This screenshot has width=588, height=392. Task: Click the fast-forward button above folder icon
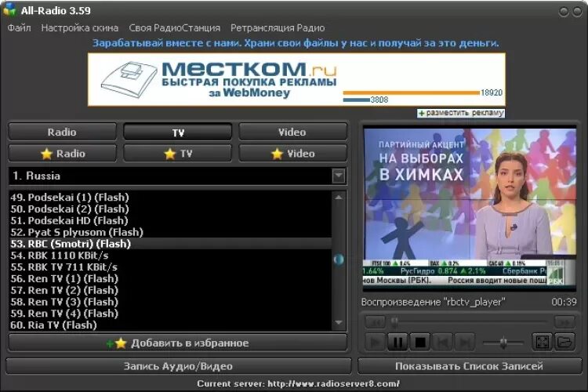(564, 322)
